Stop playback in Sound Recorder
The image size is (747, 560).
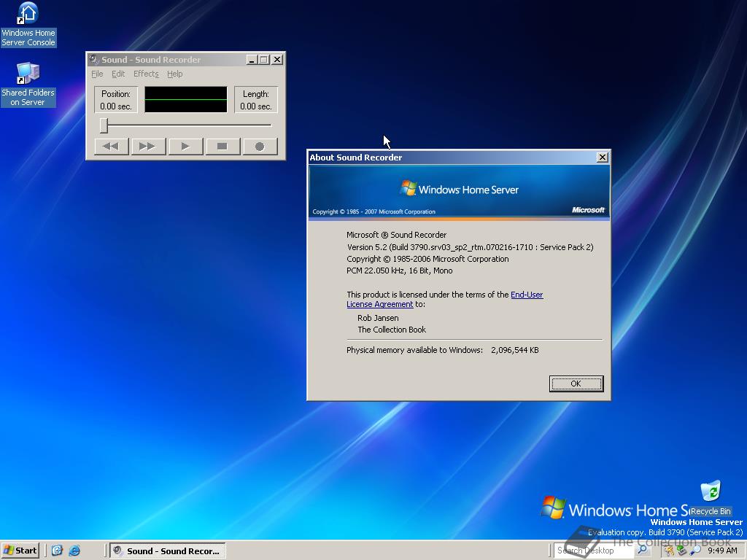point(222,147)
